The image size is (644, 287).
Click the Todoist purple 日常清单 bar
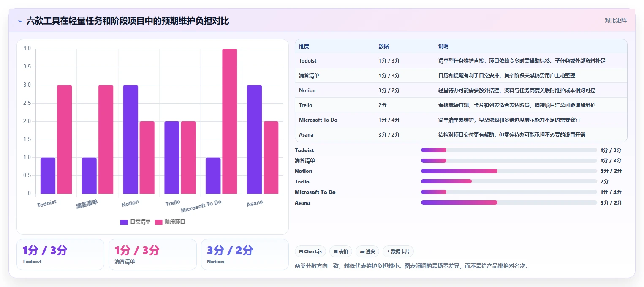pos(48,175)
